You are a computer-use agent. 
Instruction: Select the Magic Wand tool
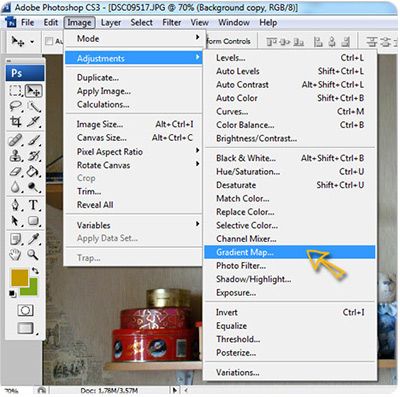(34, 106)
